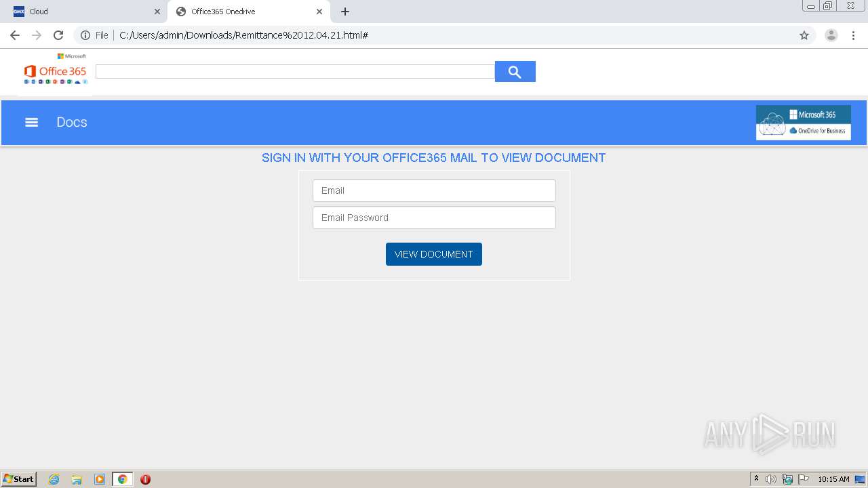Minimize the Chrome window

(x=811, y=6)
